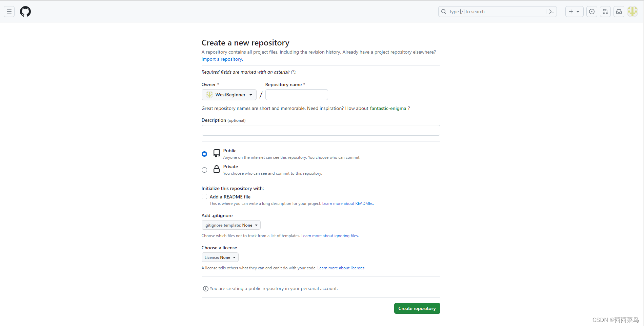Click the Private lock icon
Image resolution: width=644 pixels, height=326 pixels.
(217, 169)
